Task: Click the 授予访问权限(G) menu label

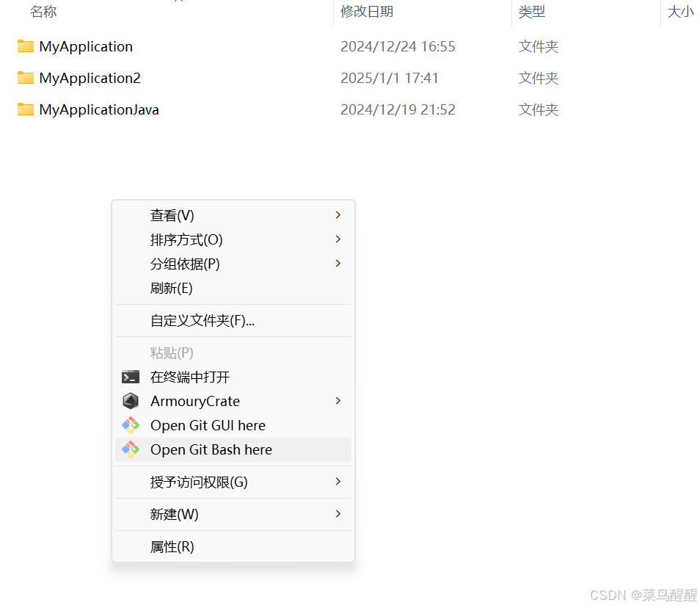Action: click(x=199, y=482)
